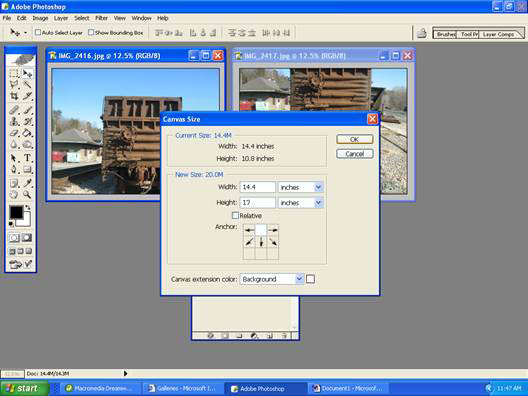The height and width of the screenshot is (396, 528).
Task: Select the Hand tool
Action: click(x=14, y=195)
